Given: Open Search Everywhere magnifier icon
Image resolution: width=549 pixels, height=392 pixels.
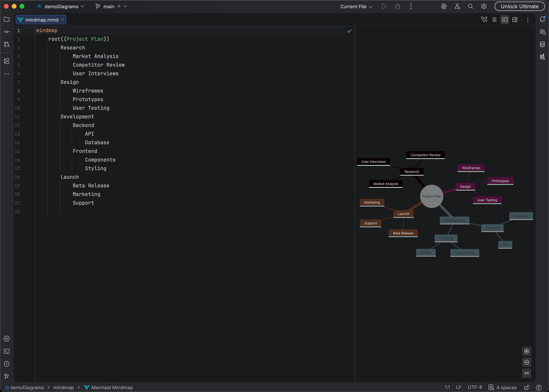Looking at the screenshot, I should (470, 6).
